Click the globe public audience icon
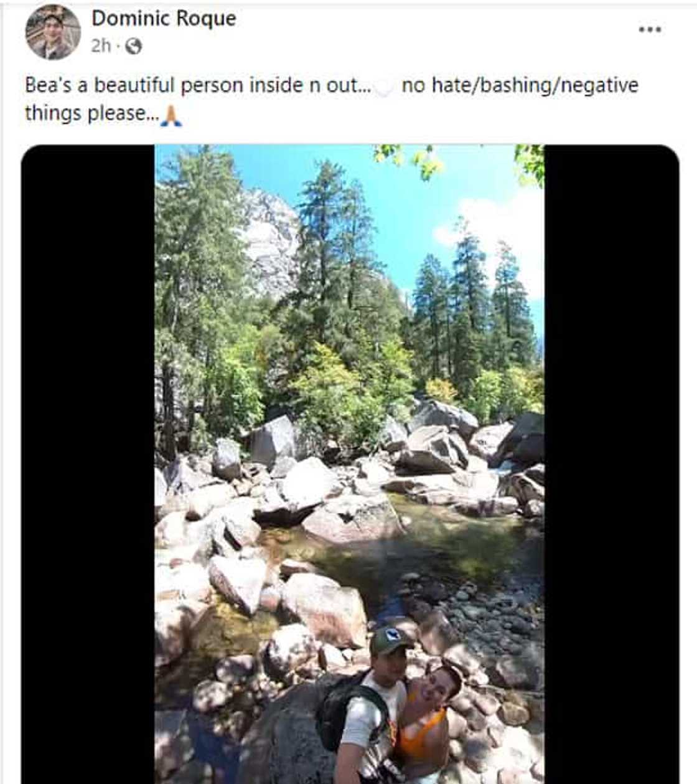 coord(133,46)
